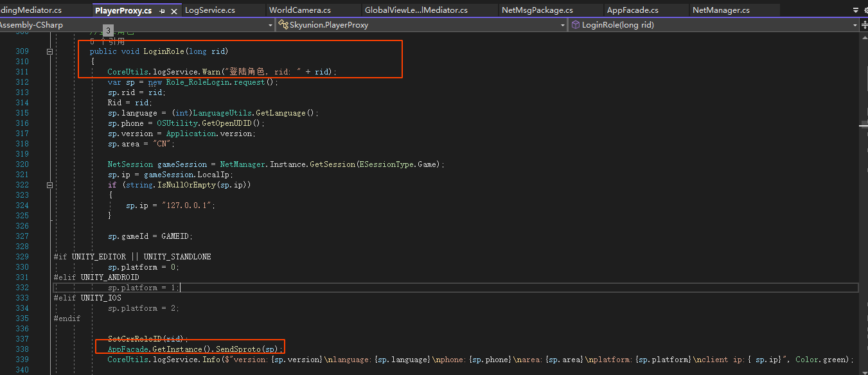Click the vertical scrollbar track
This screenshot has height=375, width=868.
[864, 225]
